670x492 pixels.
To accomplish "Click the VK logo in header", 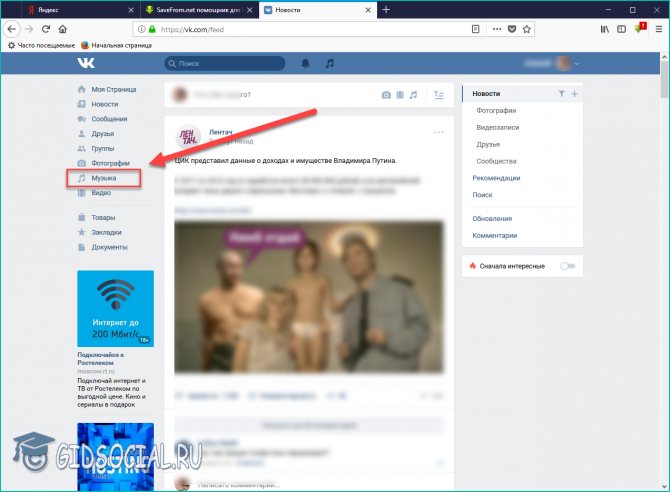I will point(86,63).
